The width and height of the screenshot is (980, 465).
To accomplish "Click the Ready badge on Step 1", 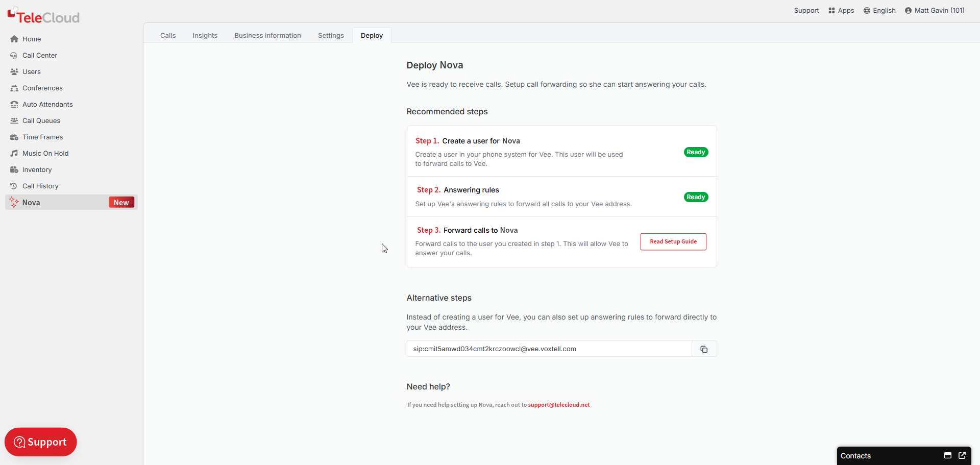I will point(695,152).
